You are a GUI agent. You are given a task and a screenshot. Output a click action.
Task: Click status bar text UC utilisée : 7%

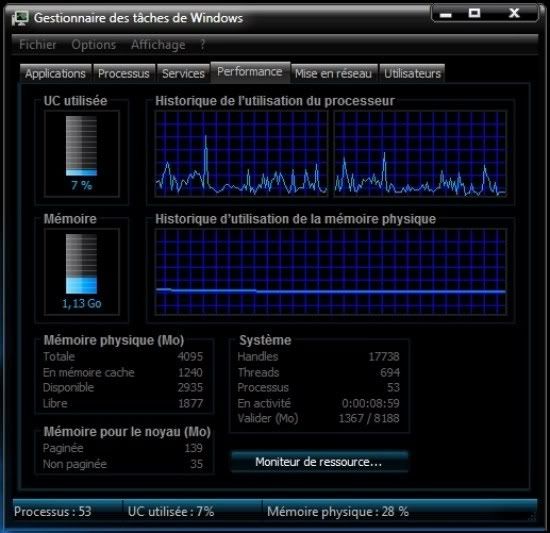(x=171, y=512)
